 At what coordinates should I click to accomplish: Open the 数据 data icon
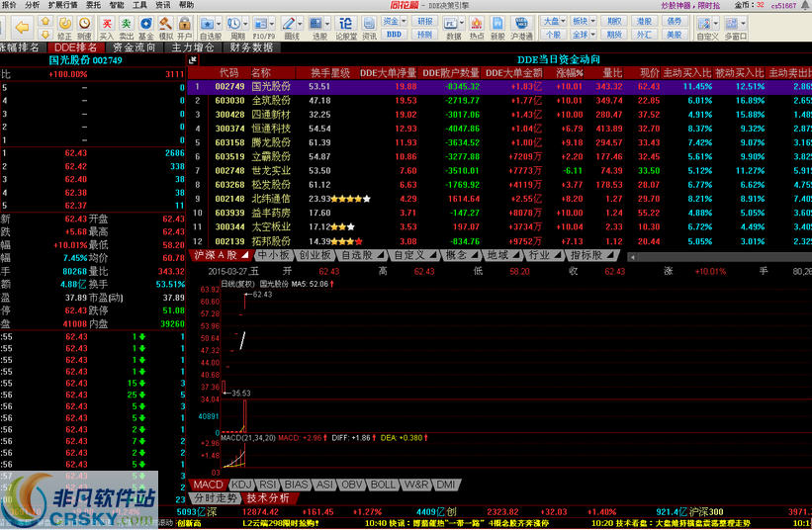tap(451, 24)
